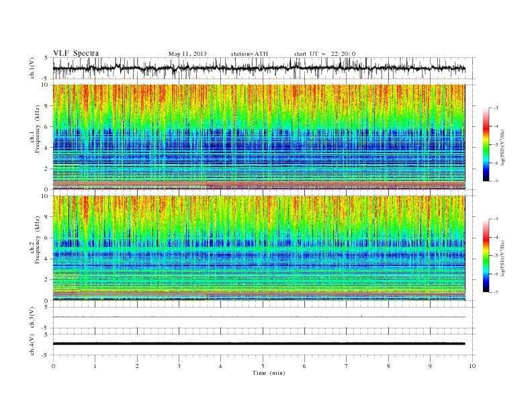Click the "ch.1(V)" y-axis label
Viewport: 532px width, 411px height.
pos(32,69)
